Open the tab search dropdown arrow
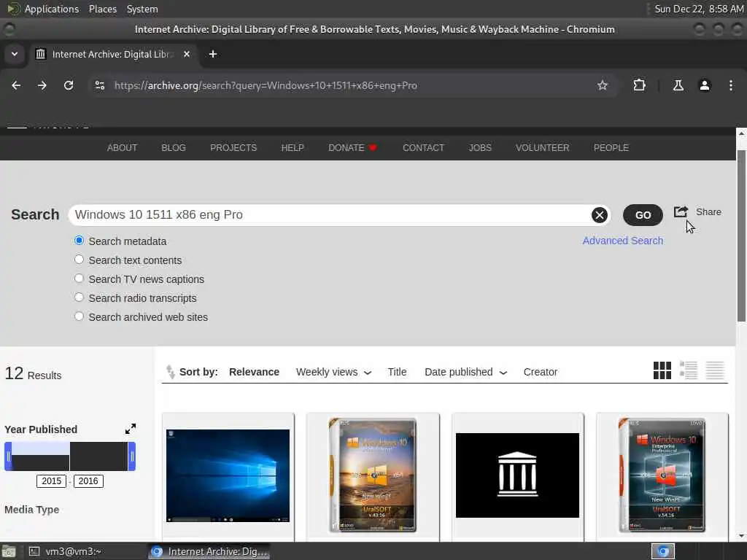Viewport: 747px width, 560px height. click(x=15, y=54)
